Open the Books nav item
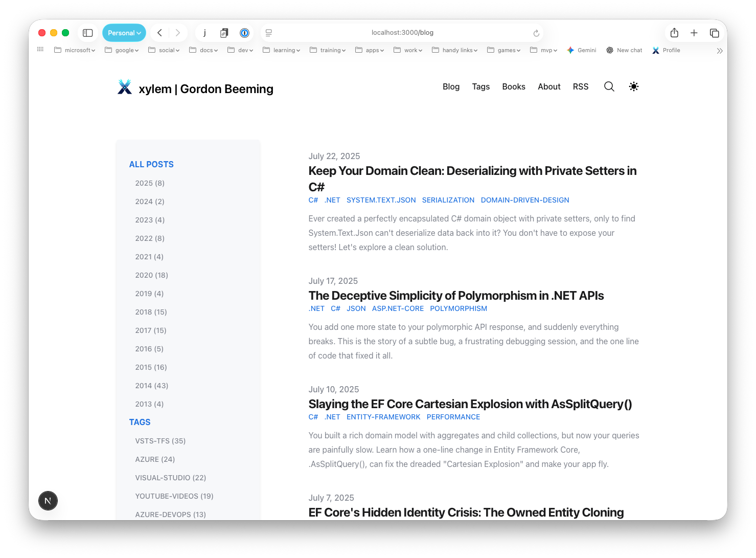Screen dimensions: 756x558 [x=514, y=86]
